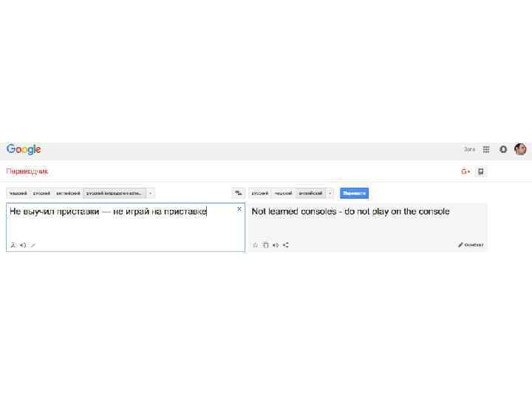
Task: Play audio of the English translation
Action: [x=275, y=245]
